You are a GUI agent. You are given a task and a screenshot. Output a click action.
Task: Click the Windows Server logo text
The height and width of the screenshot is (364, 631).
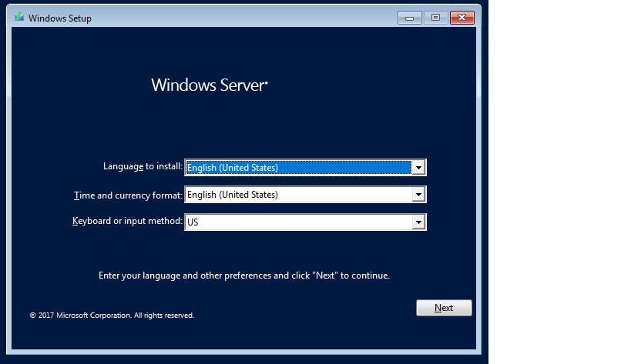tap(210, 85)
